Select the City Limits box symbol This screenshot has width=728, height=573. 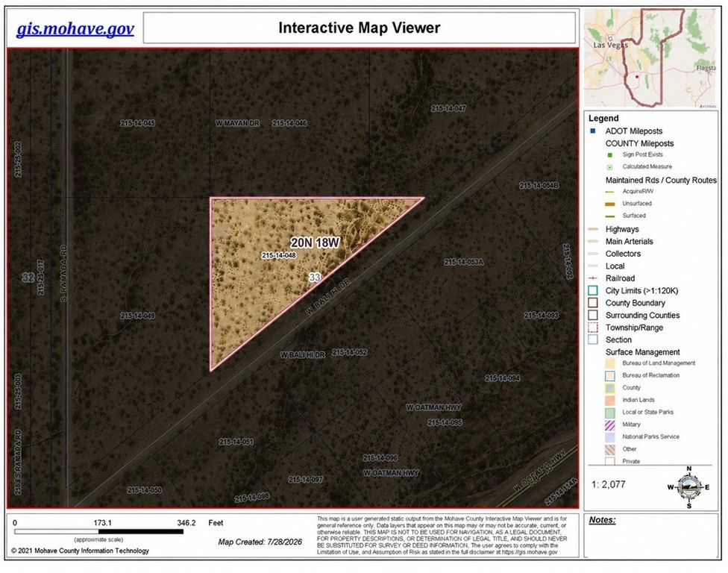(593, 291)
